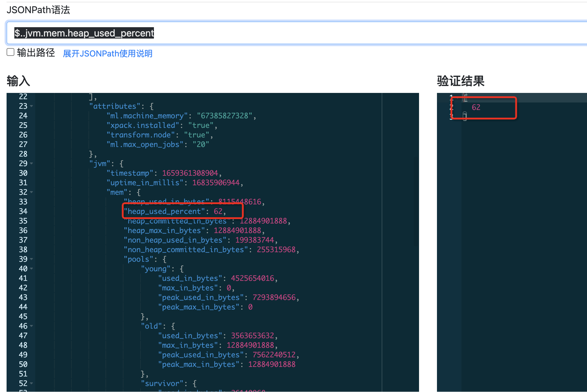
Task: Open the 展开JSONPath使用说明 link
Action: point(108,53)
